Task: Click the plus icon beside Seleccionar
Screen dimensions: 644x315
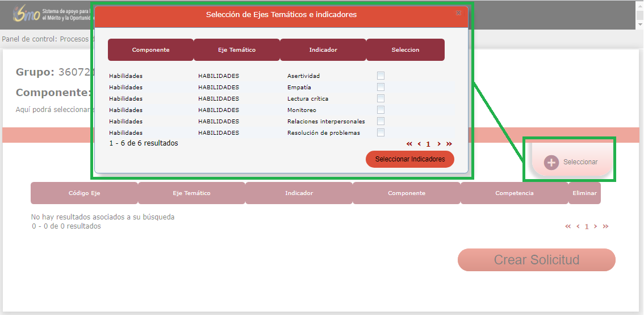Action: click(551, 162)
